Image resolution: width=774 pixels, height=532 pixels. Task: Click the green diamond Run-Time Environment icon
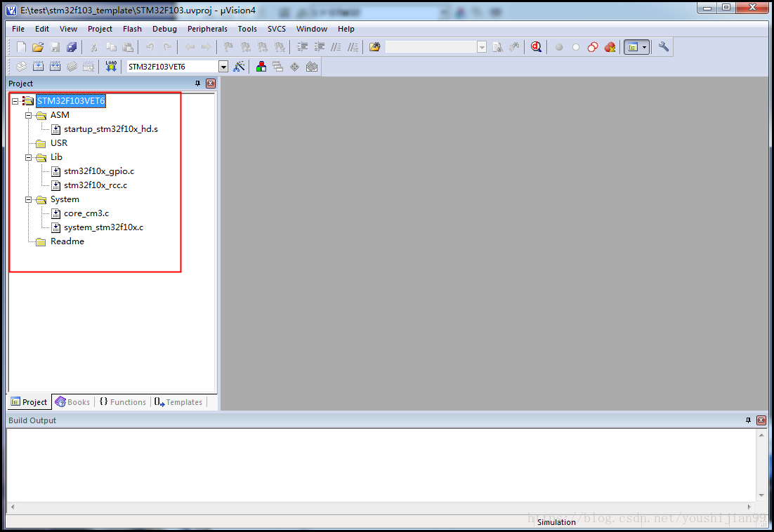[x=295, y=67]
